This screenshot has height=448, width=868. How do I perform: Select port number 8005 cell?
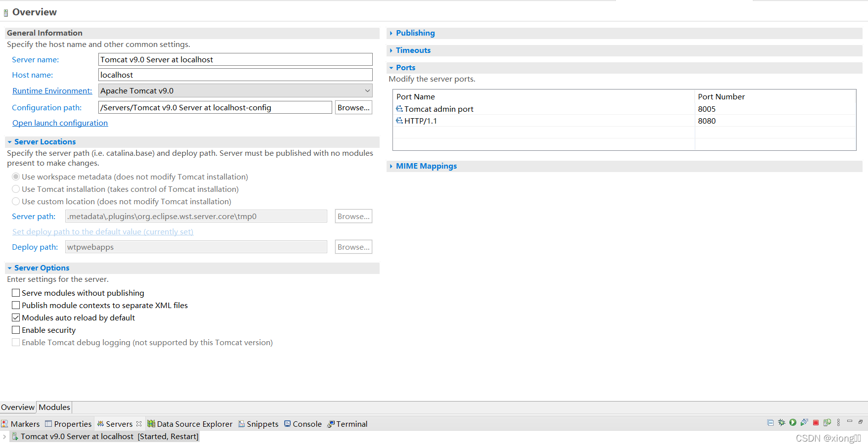coord(707,109)
